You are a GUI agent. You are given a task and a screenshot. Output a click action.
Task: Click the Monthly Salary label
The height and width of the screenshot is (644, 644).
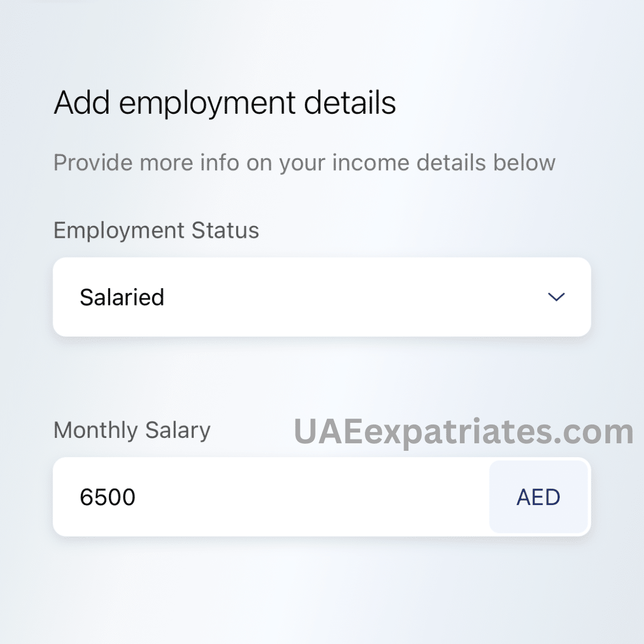point(131,430)
